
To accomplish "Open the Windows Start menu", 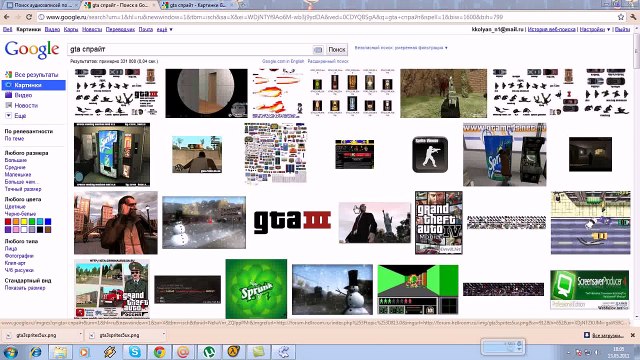I will 10,352.
